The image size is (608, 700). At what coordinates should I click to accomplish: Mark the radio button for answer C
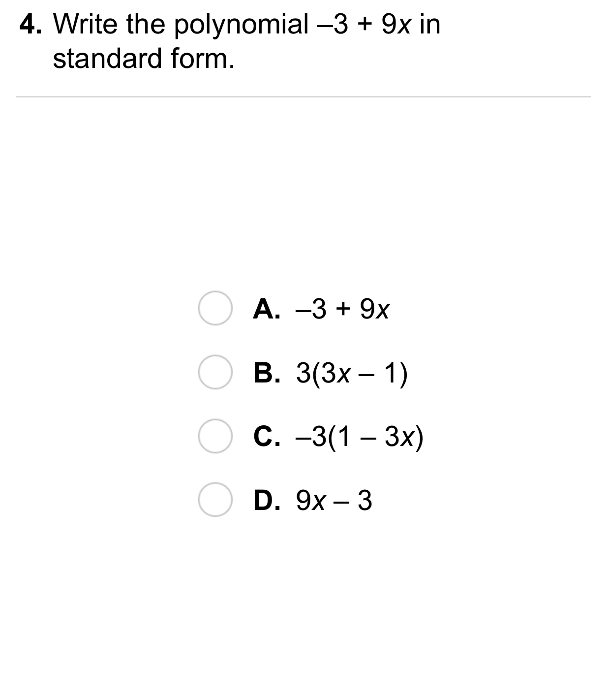tap(215, 436)
